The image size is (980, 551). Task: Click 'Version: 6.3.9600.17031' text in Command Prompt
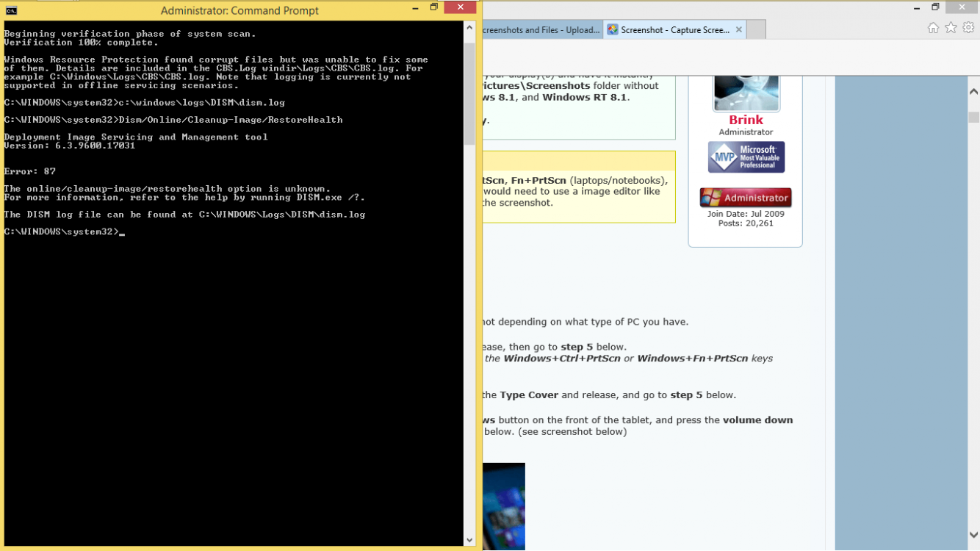[70, 145]
